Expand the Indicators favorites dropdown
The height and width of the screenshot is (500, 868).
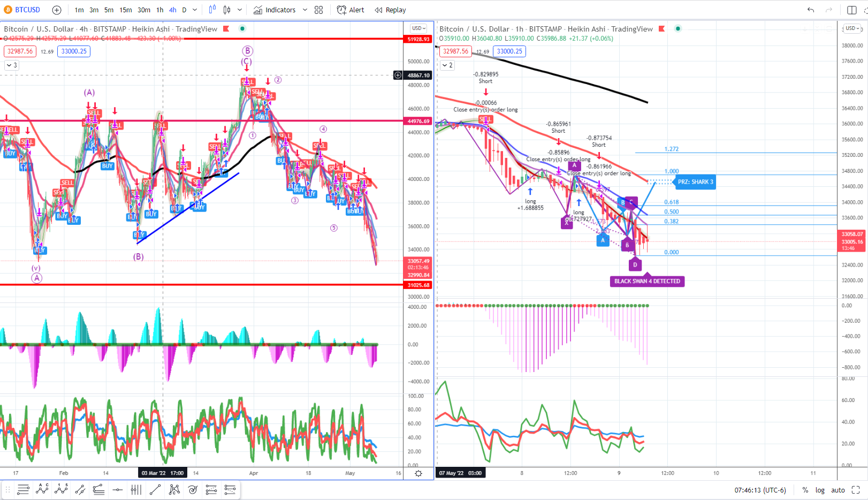click(x=305, y=10)
